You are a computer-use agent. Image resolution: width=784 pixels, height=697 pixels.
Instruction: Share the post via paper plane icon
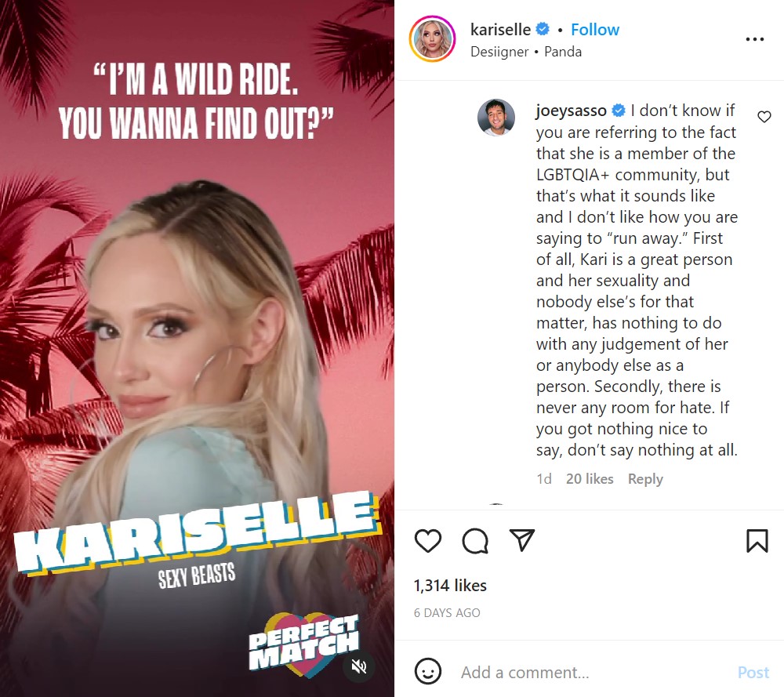[x=522, y=540]
